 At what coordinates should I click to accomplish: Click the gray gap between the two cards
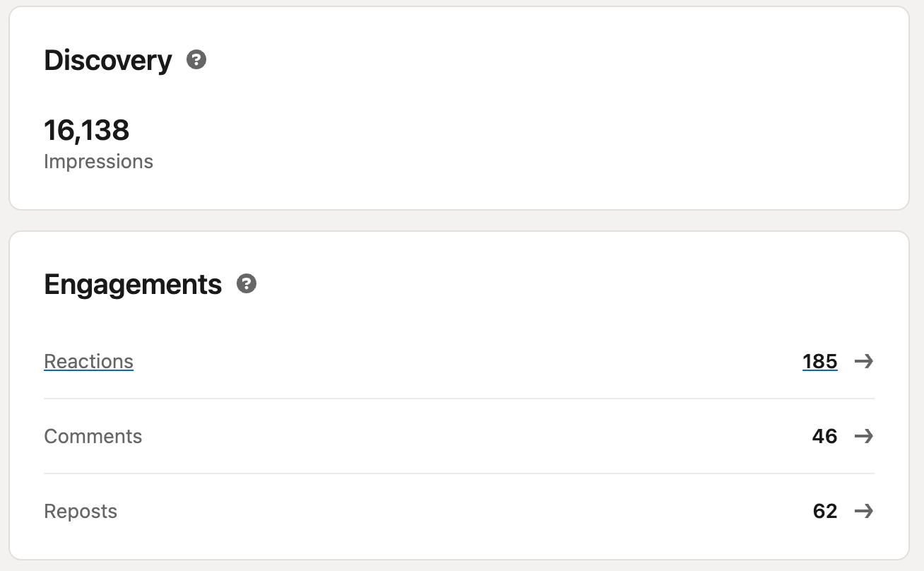point(459,220)
